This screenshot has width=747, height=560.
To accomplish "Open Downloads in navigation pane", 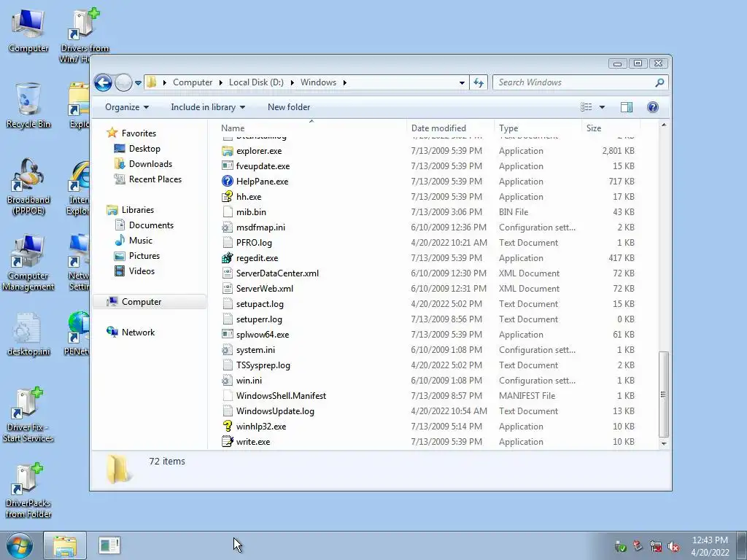I will tap(150, 164).
